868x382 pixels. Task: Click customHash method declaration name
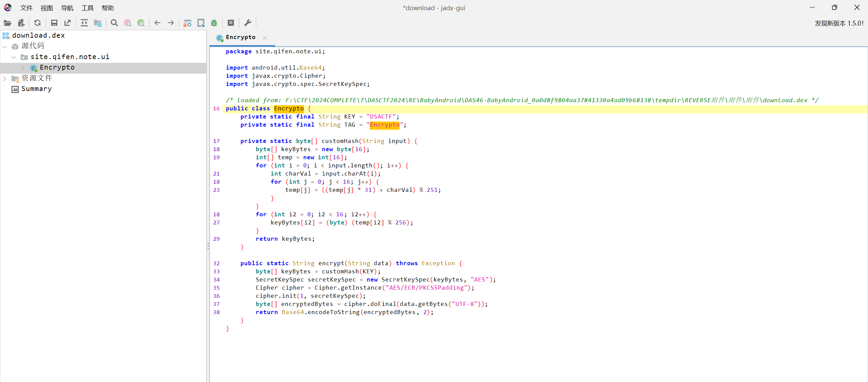point(340,141)
